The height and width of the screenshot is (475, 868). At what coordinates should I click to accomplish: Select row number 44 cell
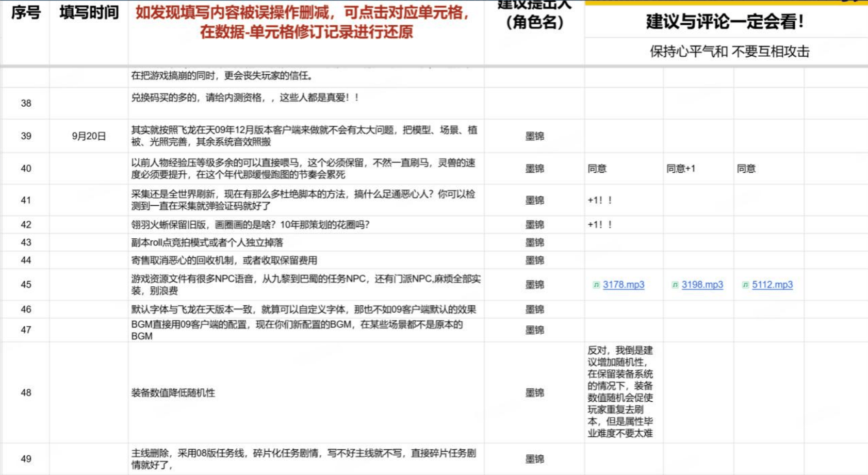click(x=26, y=260)
